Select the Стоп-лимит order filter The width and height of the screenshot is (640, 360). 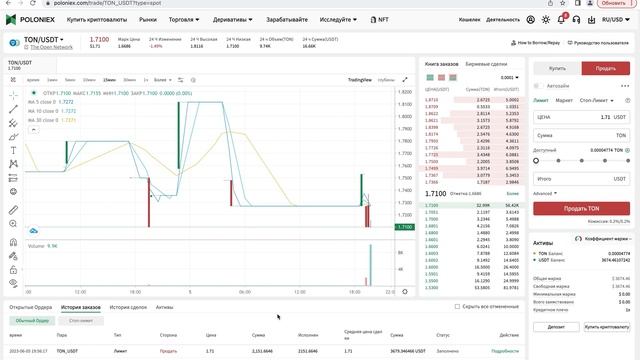[81, 321]
